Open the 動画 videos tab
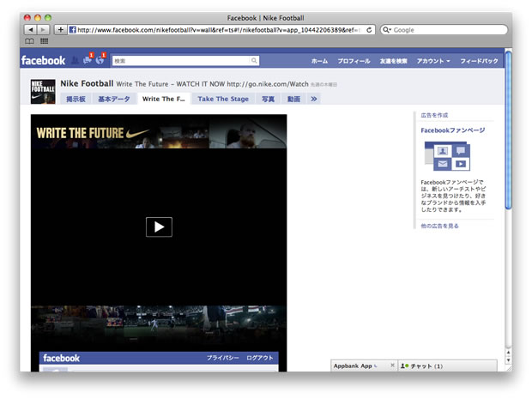 (x=293, y=99)
